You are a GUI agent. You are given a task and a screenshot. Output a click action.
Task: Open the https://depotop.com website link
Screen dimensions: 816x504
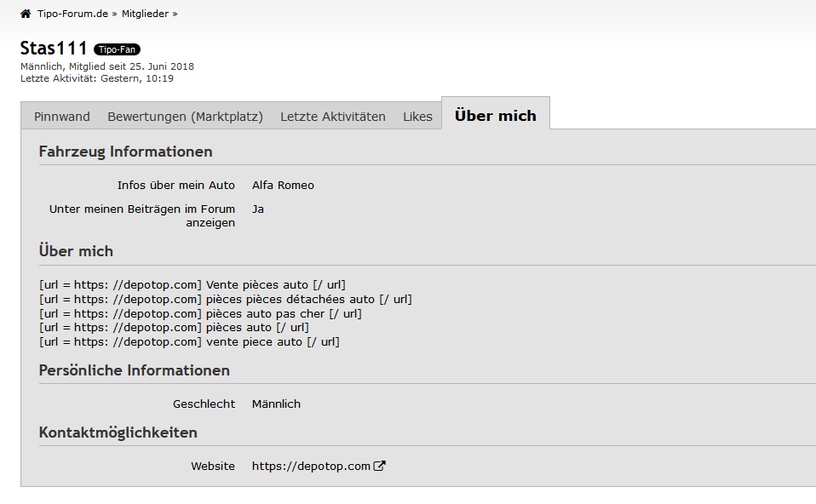311,466
